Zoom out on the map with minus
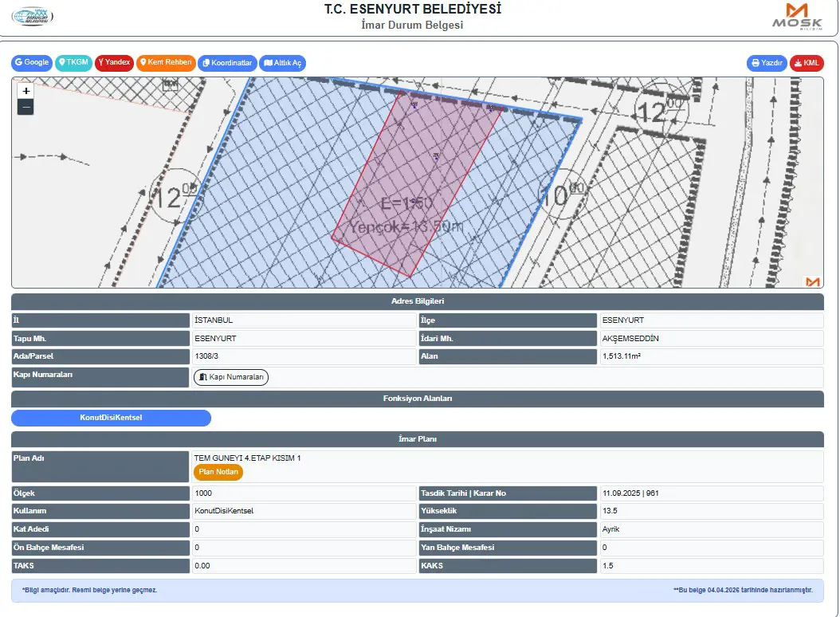The width and height of the screenshot is (840, 617). [26, 107]
